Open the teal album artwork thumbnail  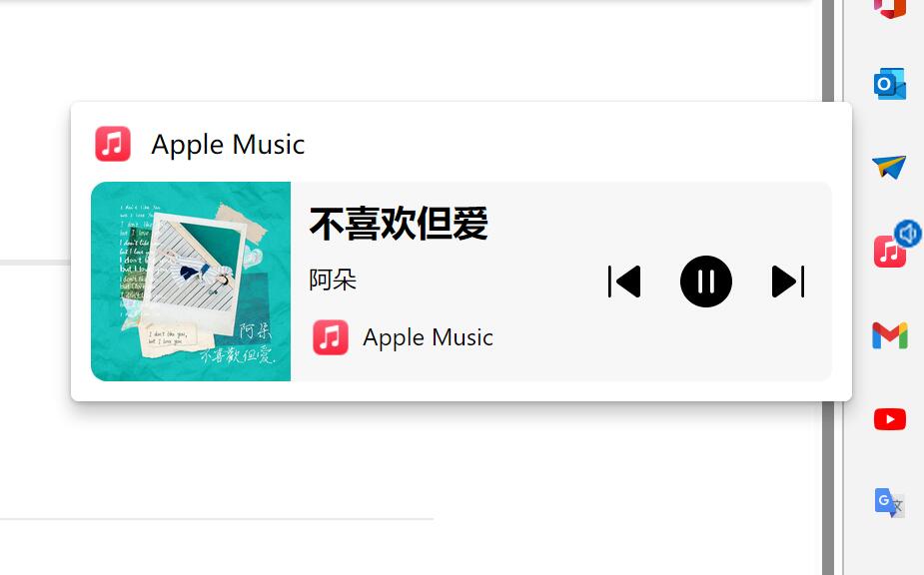[191, 282]
